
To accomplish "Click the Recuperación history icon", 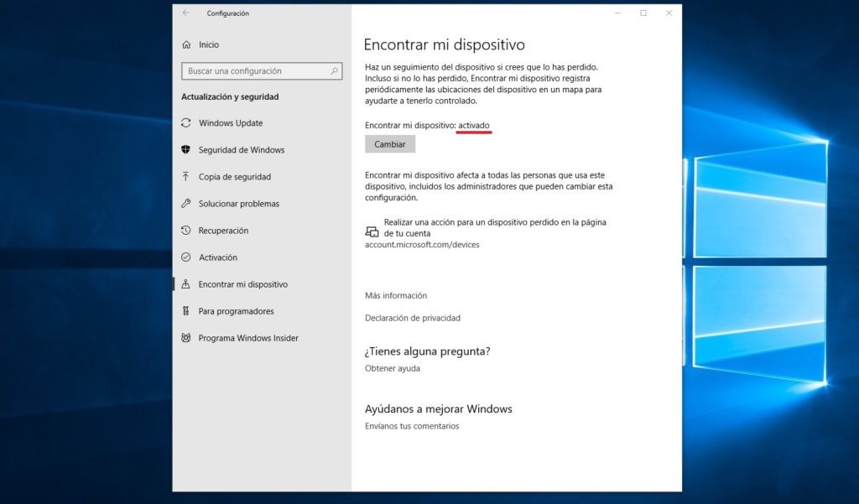I will 185,230.
